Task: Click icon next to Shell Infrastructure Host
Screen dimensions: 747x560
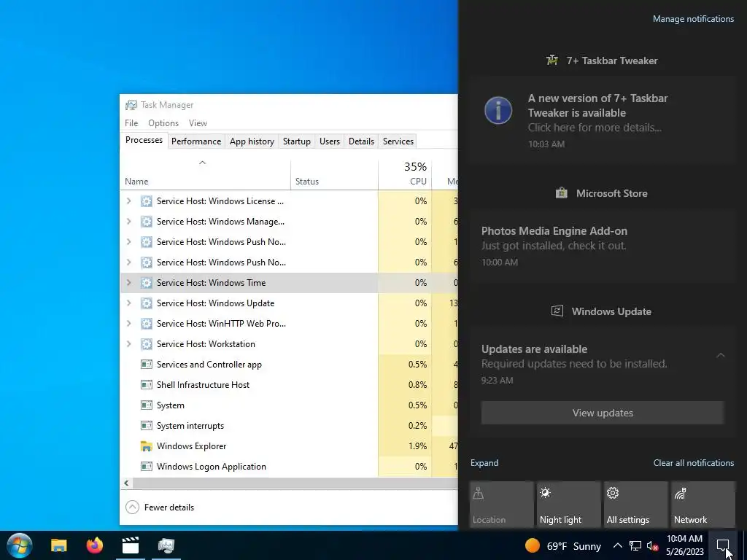Action: click(146, 385)
